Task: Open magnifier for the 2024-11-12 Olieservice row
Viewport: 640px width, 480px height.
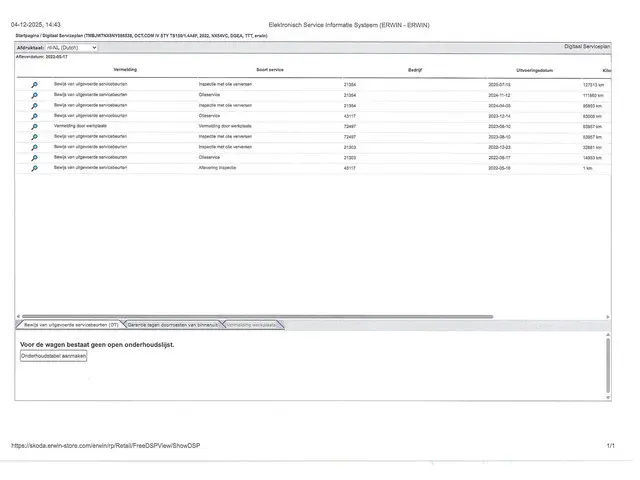Action: (34, 95)
